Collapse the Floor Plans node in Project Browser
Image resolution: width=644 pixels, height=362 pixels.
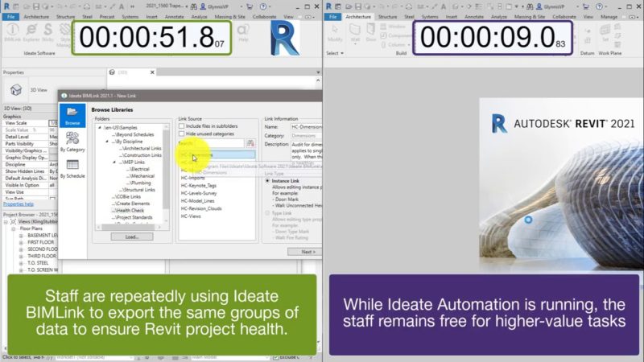pos(14,228)
